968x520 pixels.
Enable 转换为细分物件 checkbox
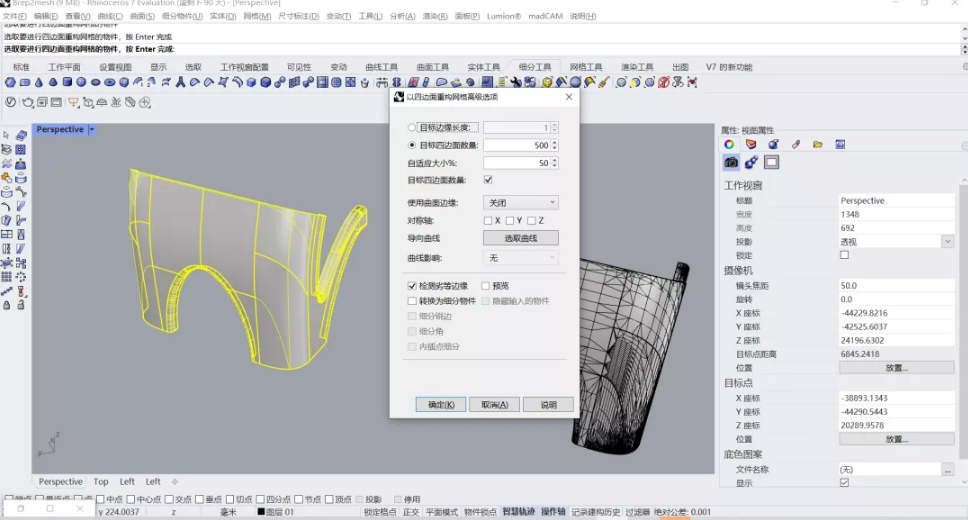click(x=412, y=301)
